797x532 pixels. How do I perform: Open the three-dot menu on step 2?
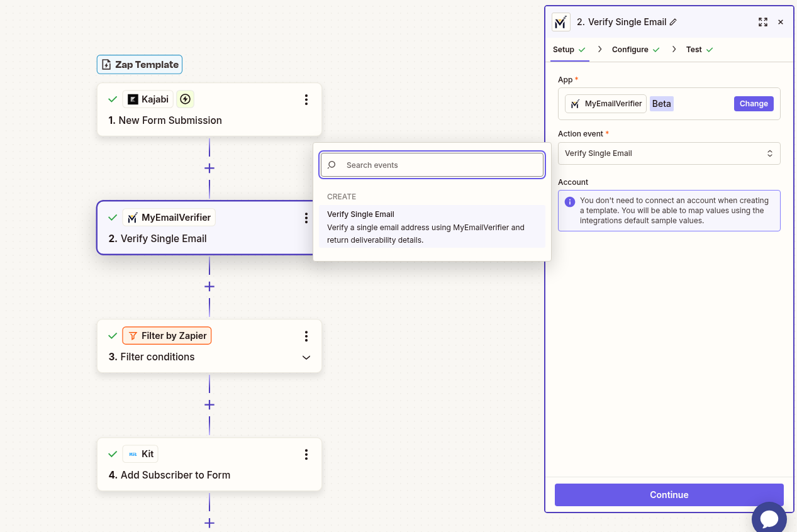click(x=306, y=218)
